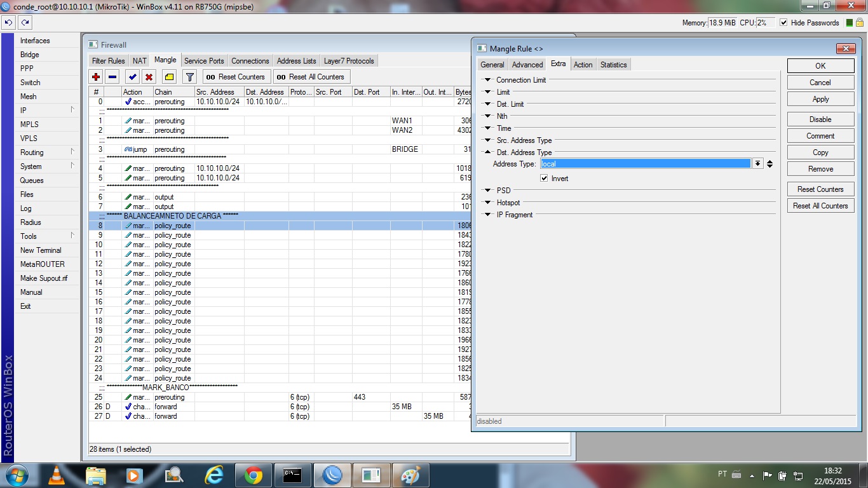Expand the Connection Limit section
868x488 pixels.
488,80
